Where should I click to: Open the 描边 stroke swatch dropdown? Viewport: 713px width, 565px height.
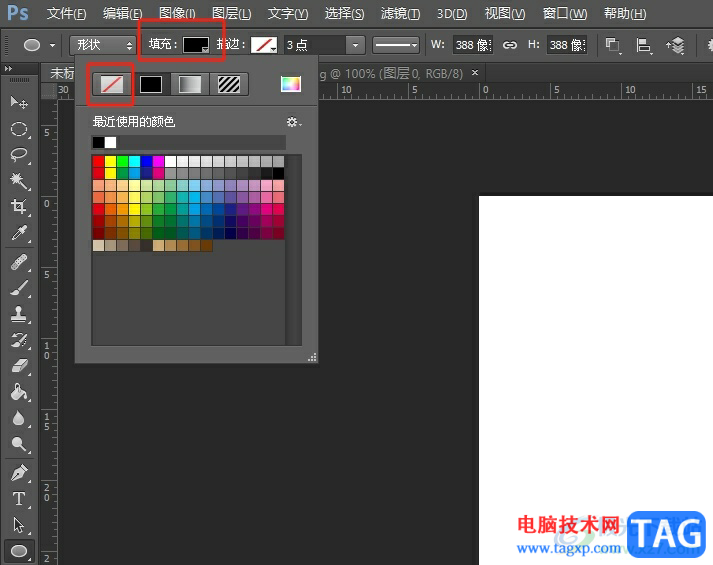click(x=264, y=45)
